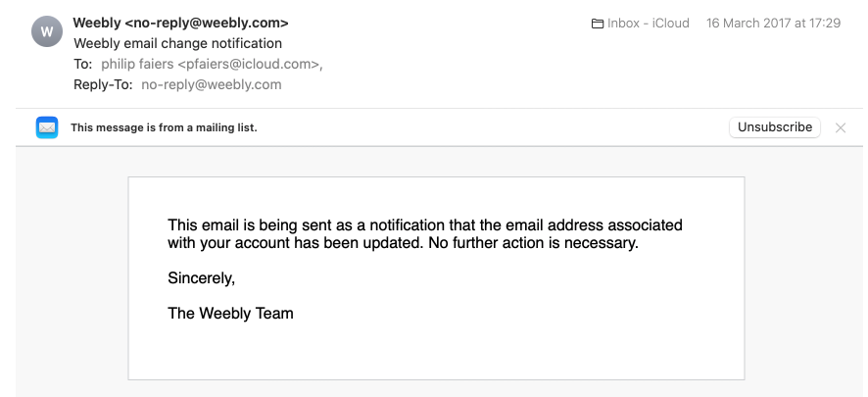This screenshot has height=397, width=868.
Task: Click the word "Sincerely," in the email
Action: pos(201,278)
